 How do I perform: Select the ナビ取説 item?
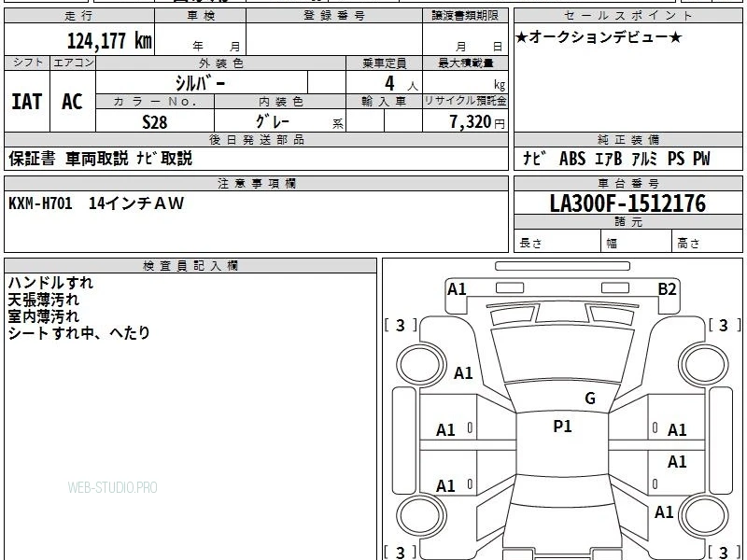click(x=164, y=159)
